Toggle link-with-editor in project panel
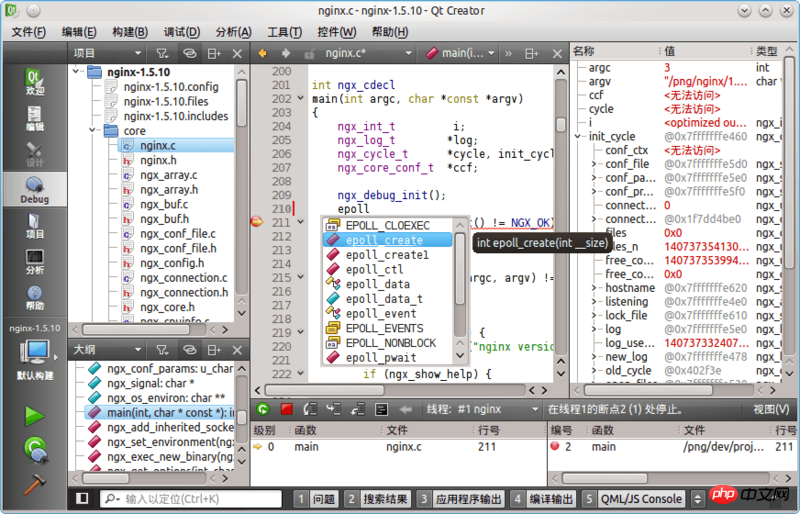 click(x=188, y=53)
